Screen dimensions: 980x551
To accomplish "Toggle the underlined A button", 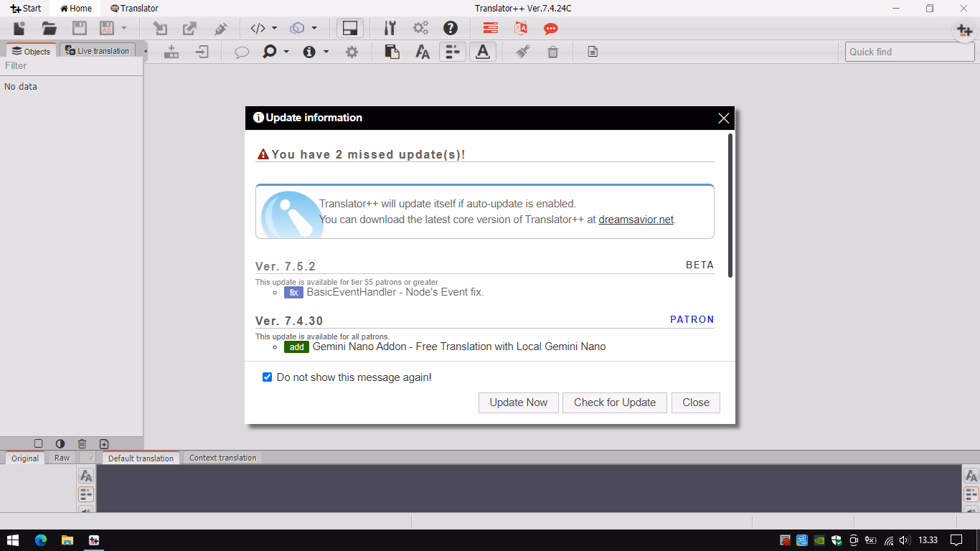I will click(x=483, y=52).
